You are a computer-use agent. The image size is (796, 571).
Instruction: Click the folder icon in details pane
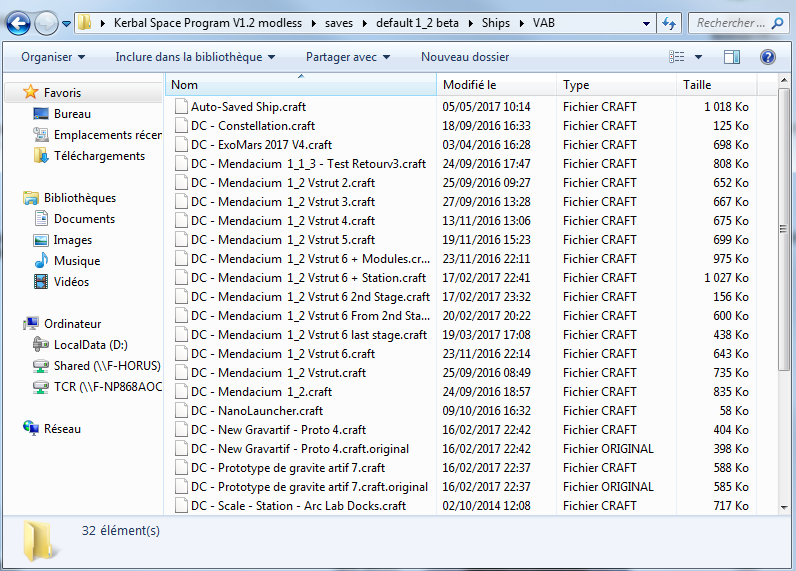pos(40,541)
